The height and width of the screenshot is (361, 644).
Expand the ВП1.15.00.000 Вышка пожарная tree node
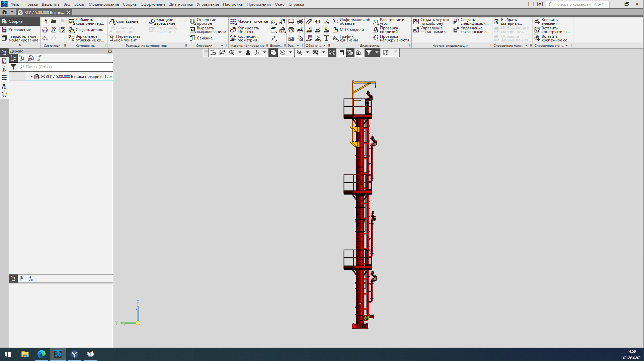click(x=32, y=77)
